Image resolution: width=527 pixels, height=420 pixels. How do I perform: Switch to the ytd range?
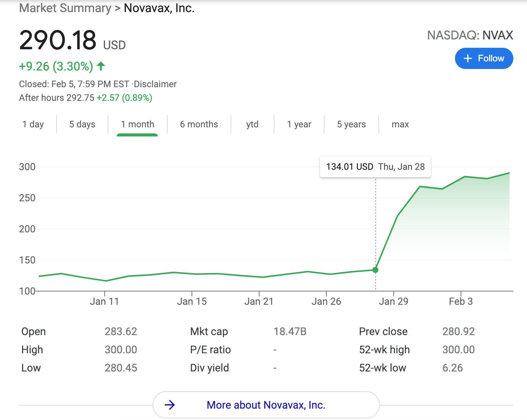tap(253, 124)
